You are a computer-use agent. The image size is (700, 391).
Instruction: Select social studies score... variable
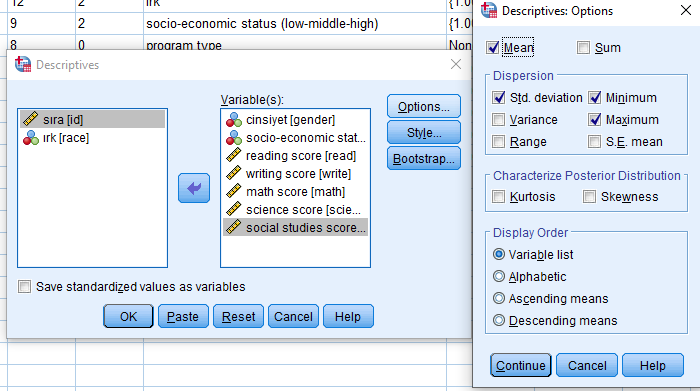[295, 227]
